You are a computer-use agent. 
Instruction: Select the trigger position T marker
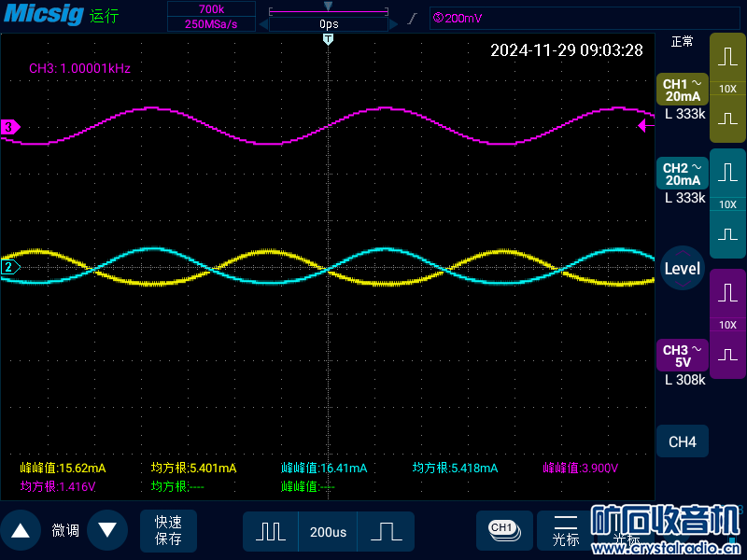point(328,39)
